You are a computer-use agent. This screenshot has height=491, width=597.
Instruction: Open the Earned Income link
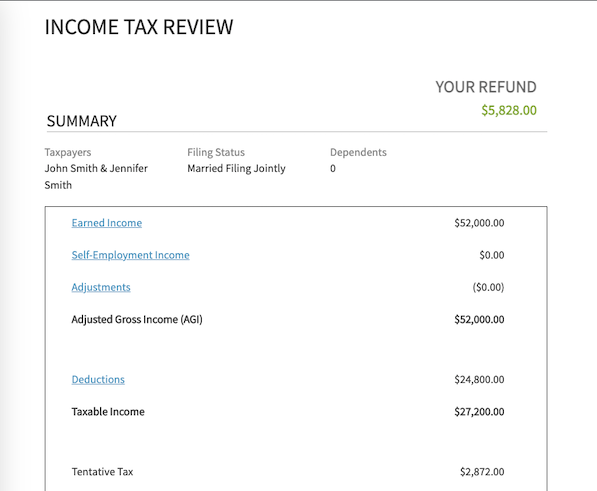click(x=107, y=223)
